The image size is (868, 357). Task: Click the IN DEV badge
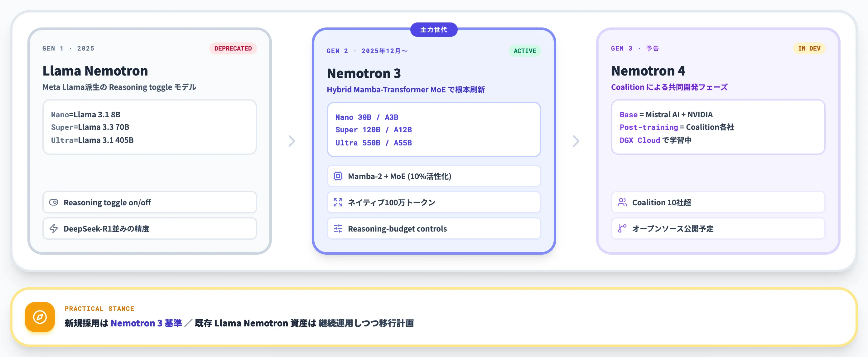tap(809, 48)
